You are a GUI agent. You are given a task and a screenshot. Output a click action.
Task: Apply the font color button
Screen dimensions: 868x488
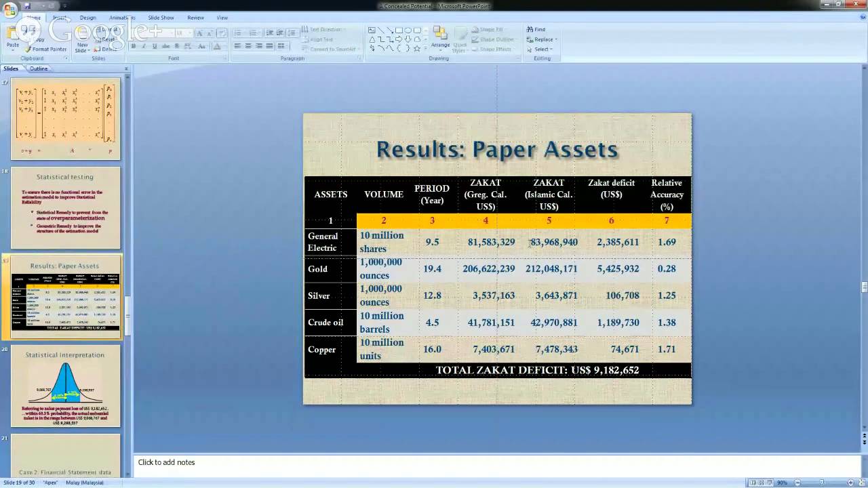[217, 46]
